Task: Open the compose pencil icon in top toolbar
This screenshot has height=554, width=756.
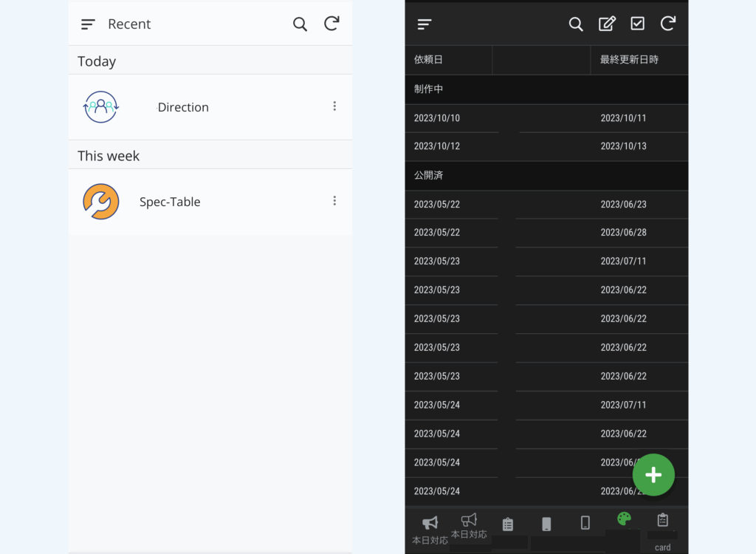Action: click(x=607, y=24)
